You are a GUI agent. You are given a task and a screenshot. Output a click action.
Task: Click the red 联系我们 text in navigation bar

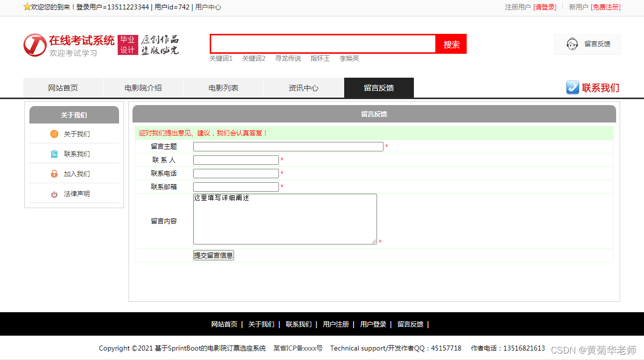601,88
